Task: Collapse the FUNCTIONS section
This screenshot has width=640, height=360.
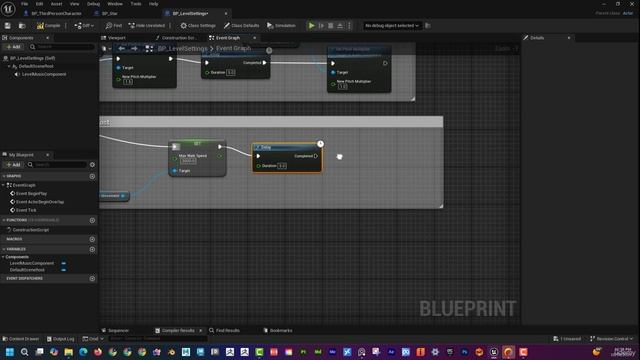Action: coord(4,220)
